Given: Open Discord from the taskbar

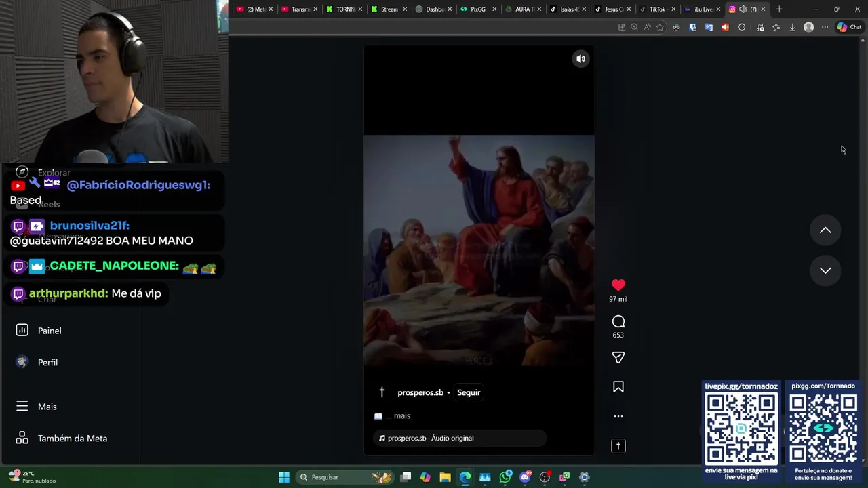Looking at the screenshot, I should pos(525,477).
